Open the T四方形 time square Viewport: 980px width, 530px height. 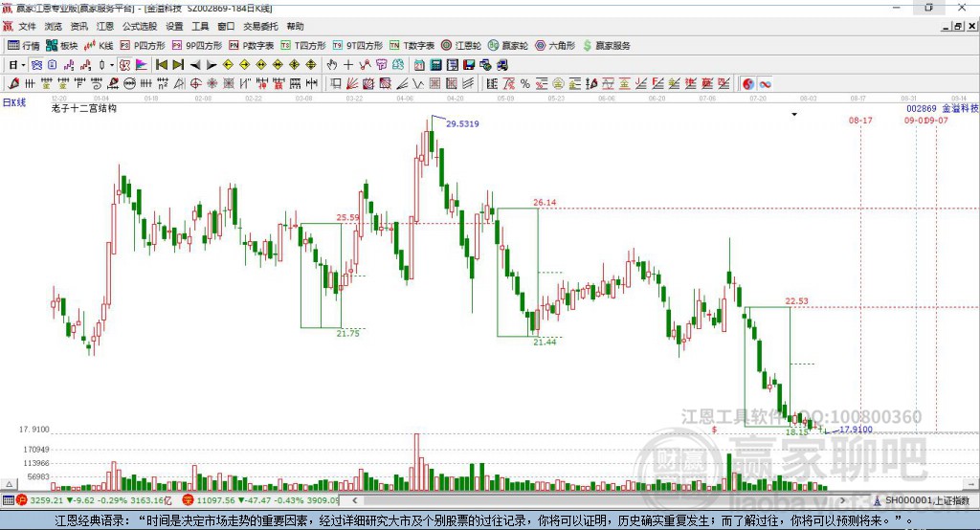coord(303,46)
